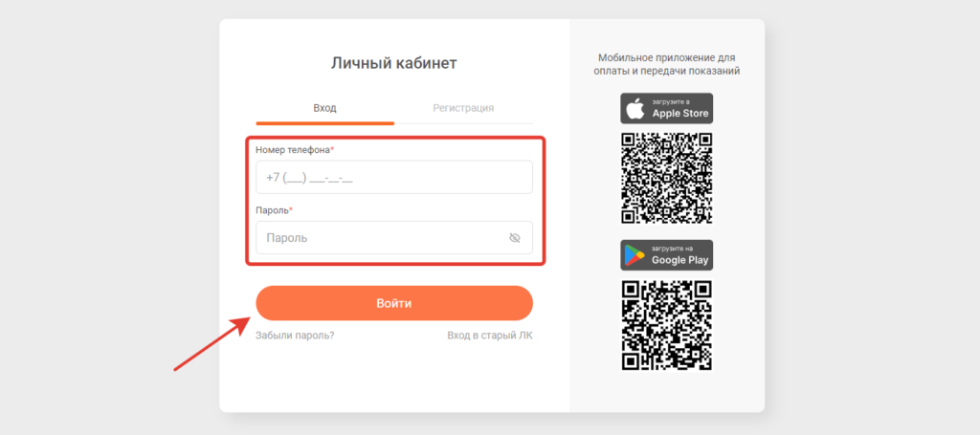Click the Личный кабинет heading

click(x=394, y=63)
